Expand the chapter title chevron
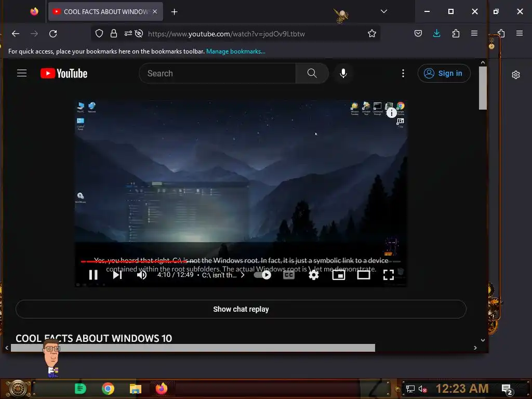Image resolution: width=532 pixels, height=399 pixels. point(243,275)
